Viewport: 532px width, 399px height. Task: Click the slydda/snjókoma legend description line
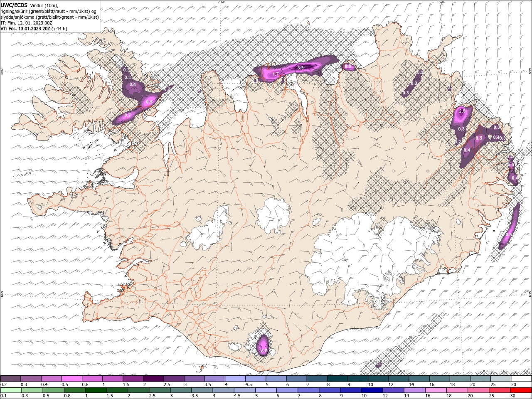click(49, 17)
